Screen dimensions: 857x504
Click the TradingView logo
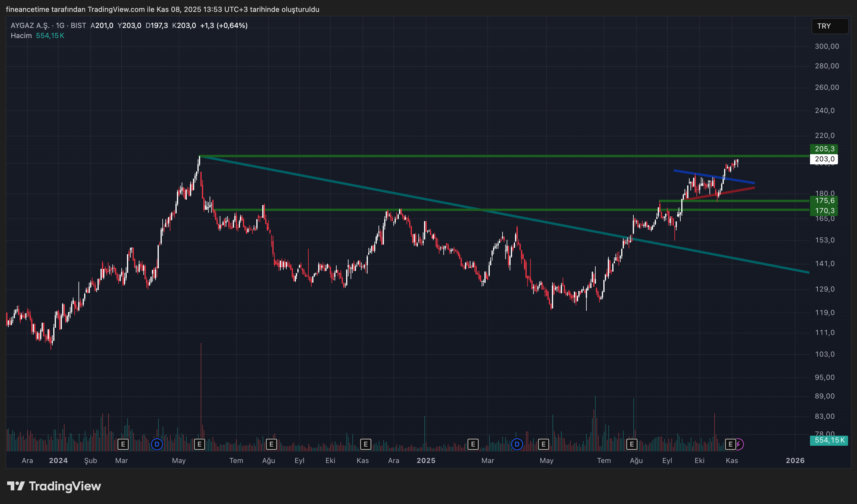coord(54,486)
